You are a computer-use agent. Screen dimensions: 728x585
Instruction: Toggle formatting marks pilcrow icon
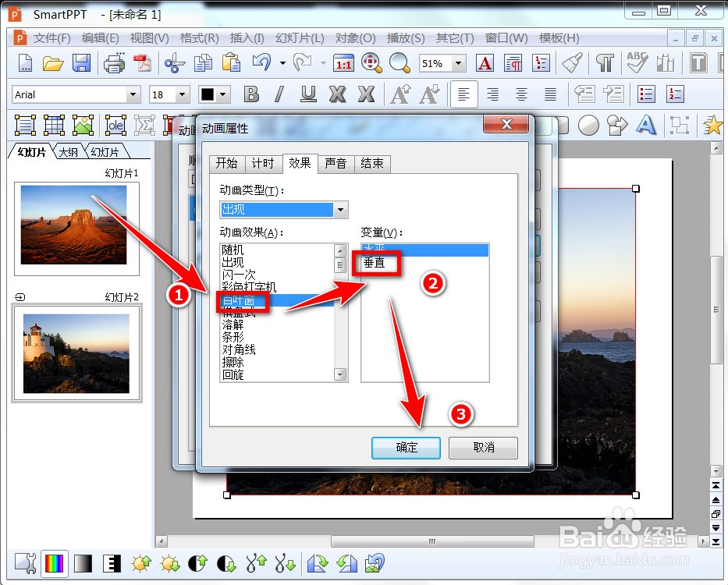605,63
